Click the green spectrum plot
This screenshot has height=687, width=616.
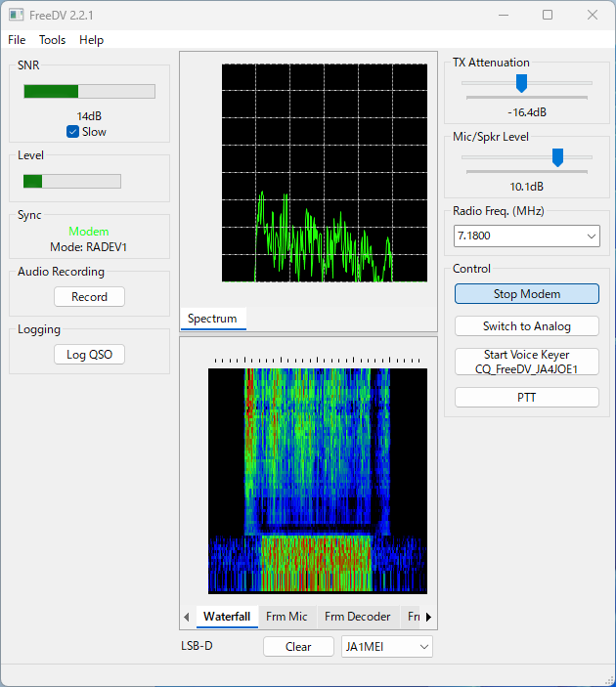point(325,173)
